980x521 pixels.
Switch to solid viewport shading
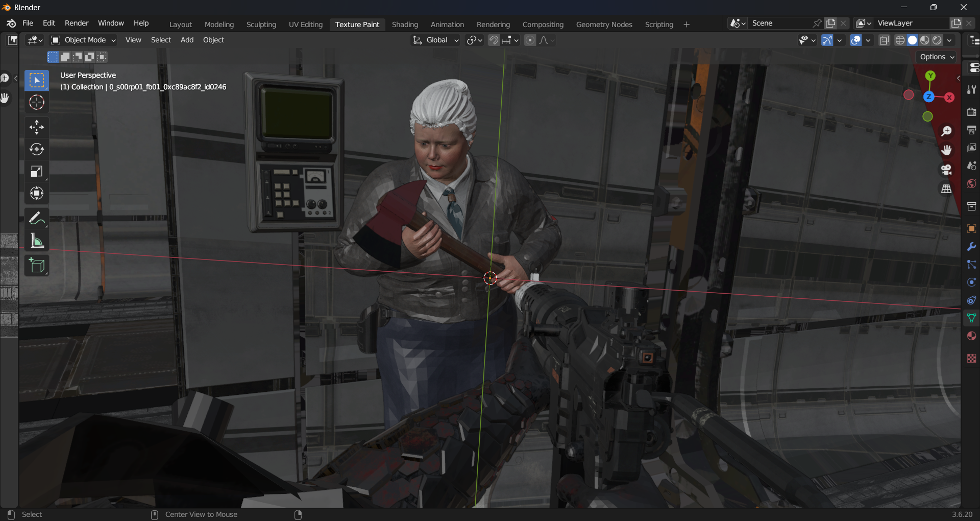coord(913,40)
